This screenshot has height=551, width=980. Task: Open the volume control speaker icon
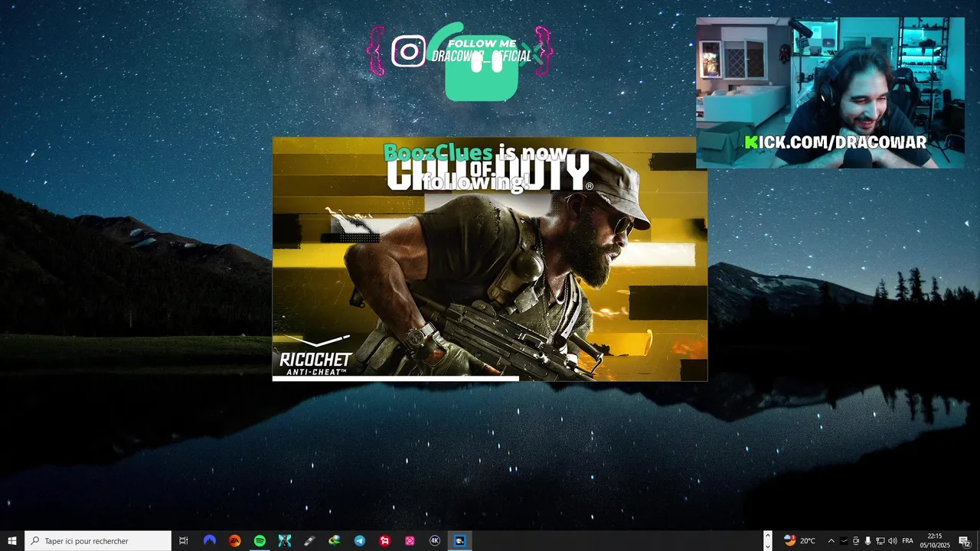click(x=892, y=540)
